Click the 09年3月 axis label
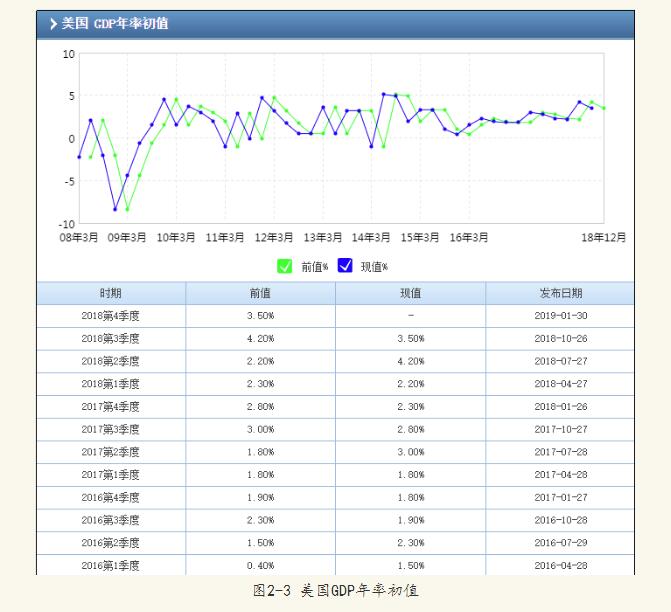Viewport: 671px width, 612px height. (x=127, y=237)
